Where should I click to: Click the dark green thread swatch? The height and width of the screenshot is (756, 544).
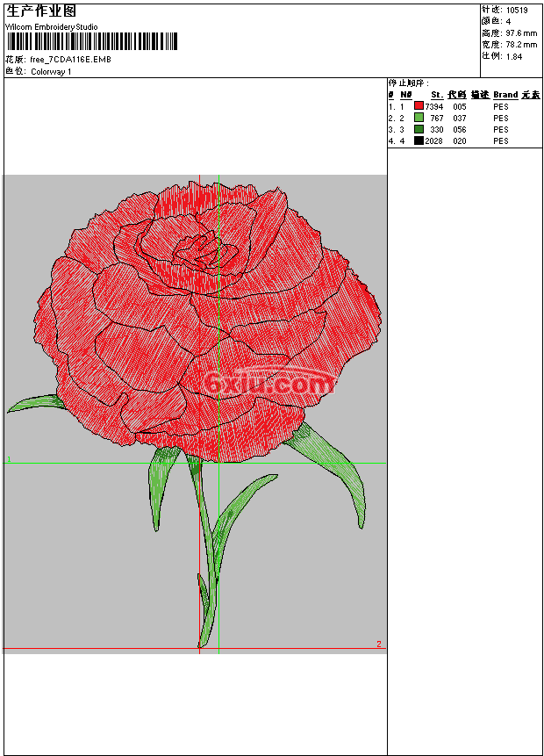tap(419, 129)
